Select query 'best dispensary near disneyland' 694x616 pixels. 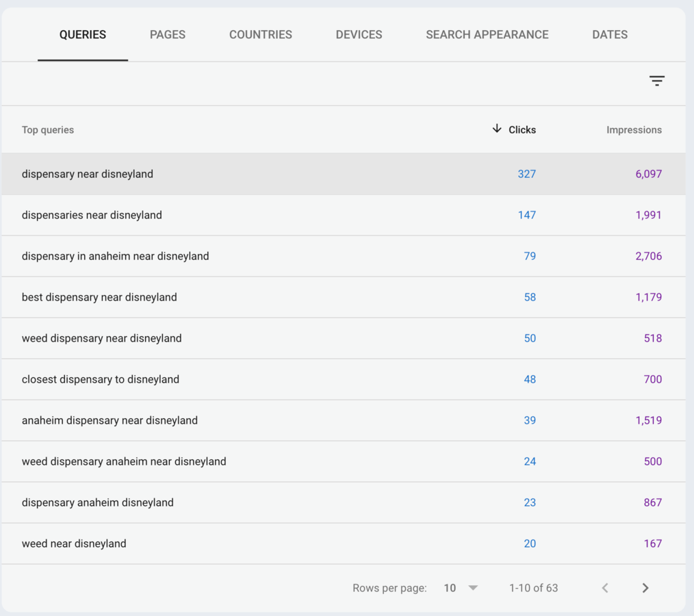[99, 297]
